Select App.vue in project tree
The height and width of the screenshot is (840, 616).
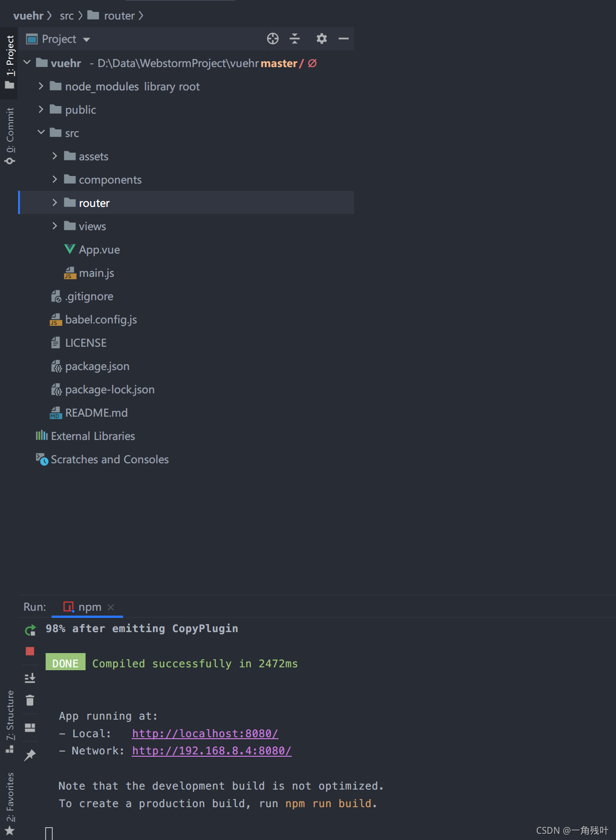pyautogui.click(x=99, y=249)
